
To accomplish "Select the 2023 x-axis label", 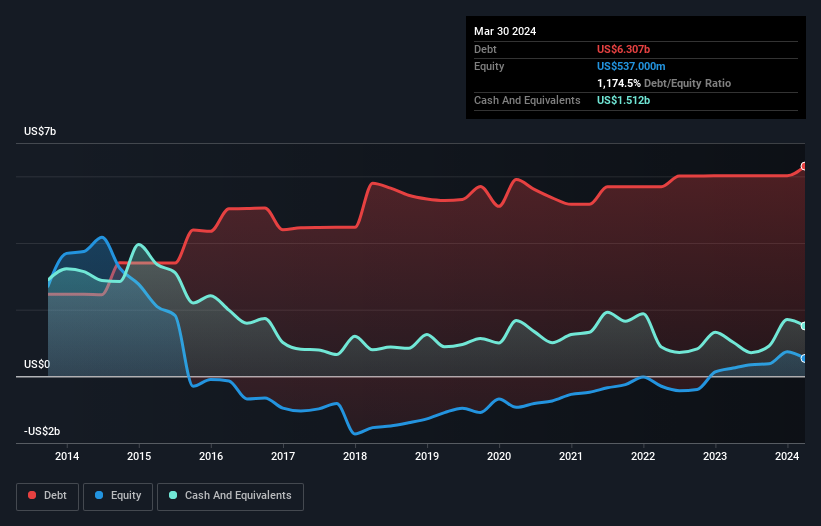I will pos(715,456).
